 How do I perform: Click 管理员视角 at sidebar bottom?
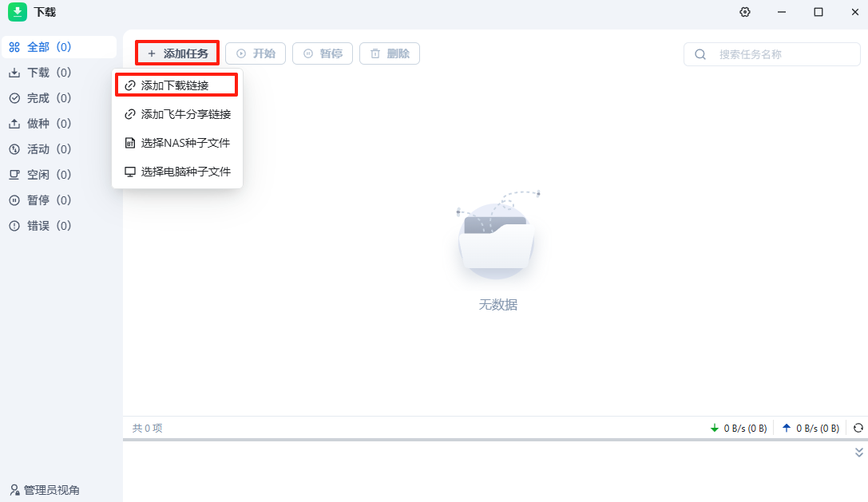click(44, 490)
